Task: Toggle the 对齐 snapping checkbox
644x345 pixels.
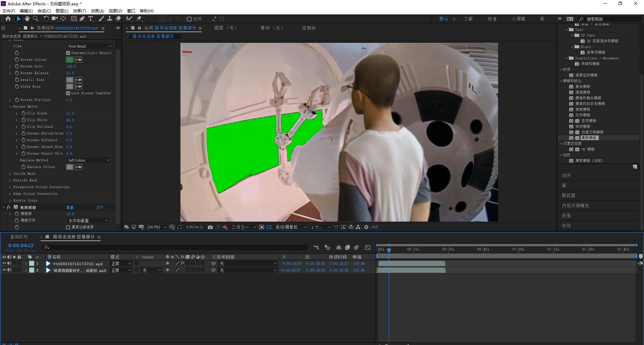Action: (189, 19)
